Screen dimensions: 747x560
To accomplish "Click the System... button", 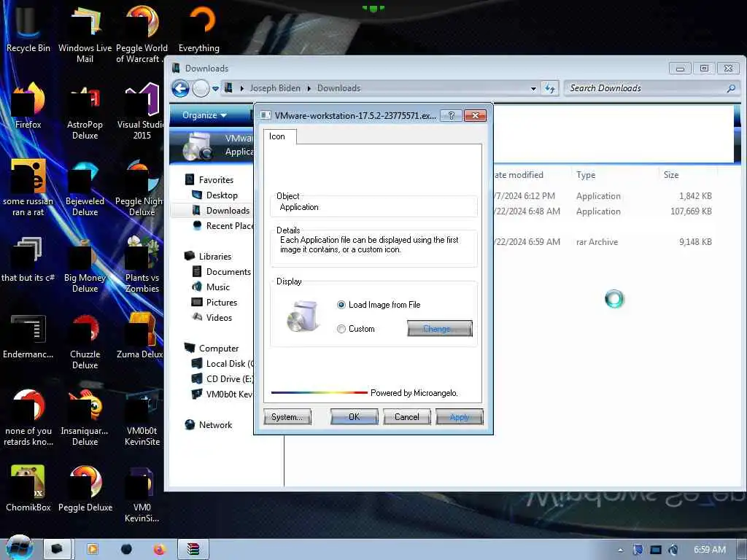I will 287,416.
